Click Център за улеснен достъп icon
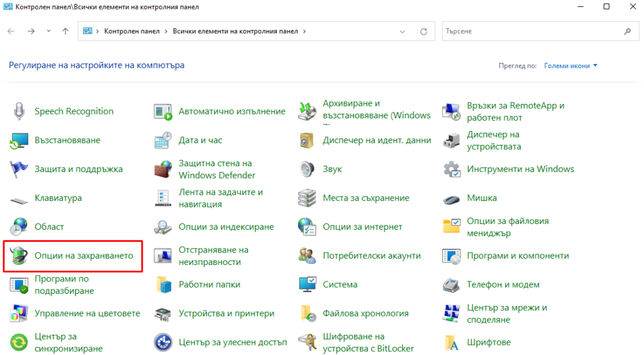This screenshot has height=355, width=644. 163,342
